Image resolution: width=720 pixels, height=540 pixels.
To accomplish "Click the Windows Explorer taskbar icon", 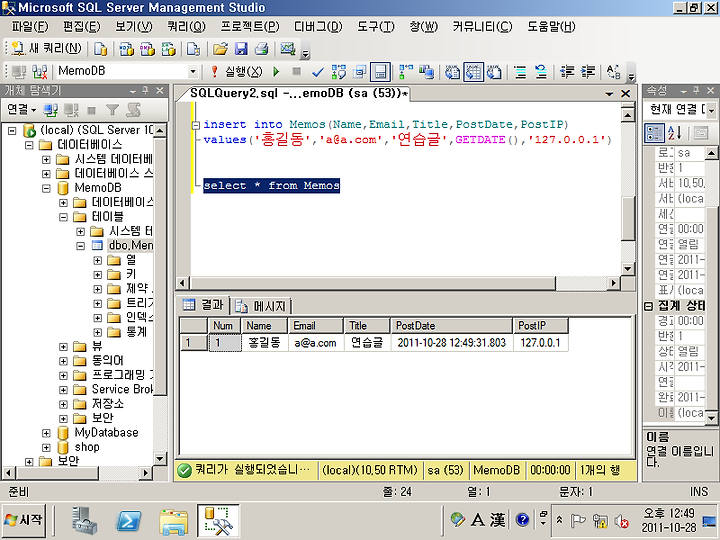I will tap(173, 521).
